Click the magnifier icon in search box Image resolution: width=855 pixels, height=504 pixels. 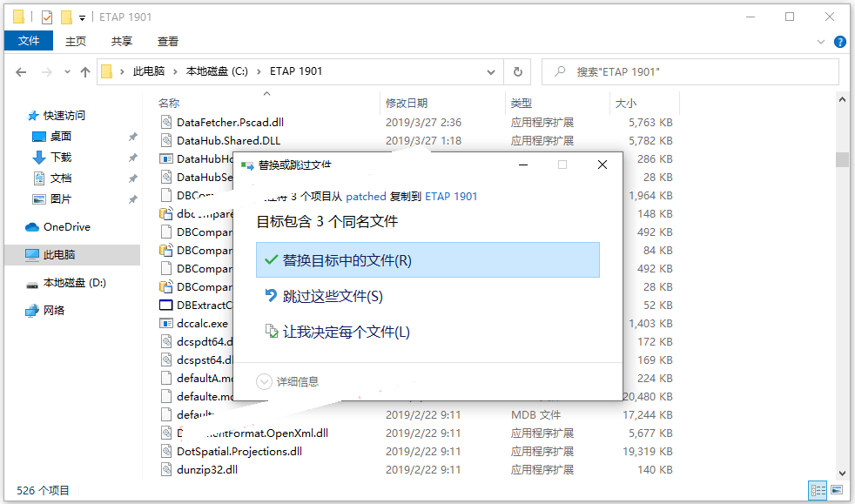[560, 71]
